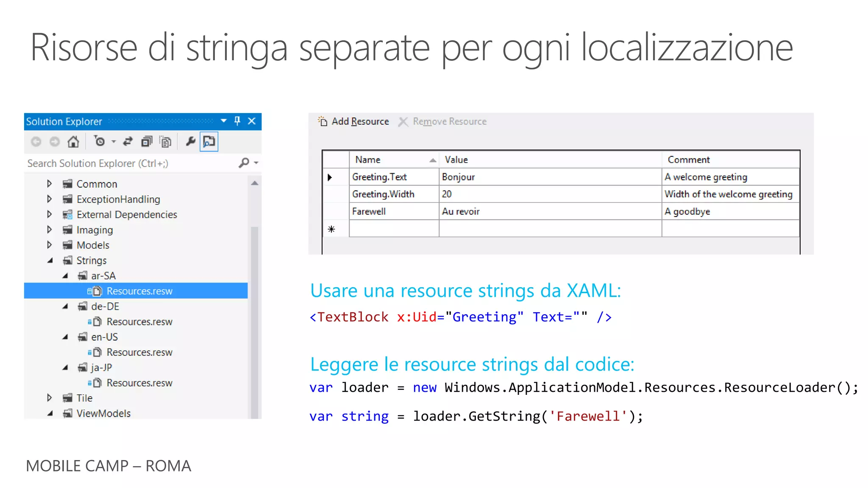Click the value cell containing 20
Screen dimensions: 868x488
point(551,194)
